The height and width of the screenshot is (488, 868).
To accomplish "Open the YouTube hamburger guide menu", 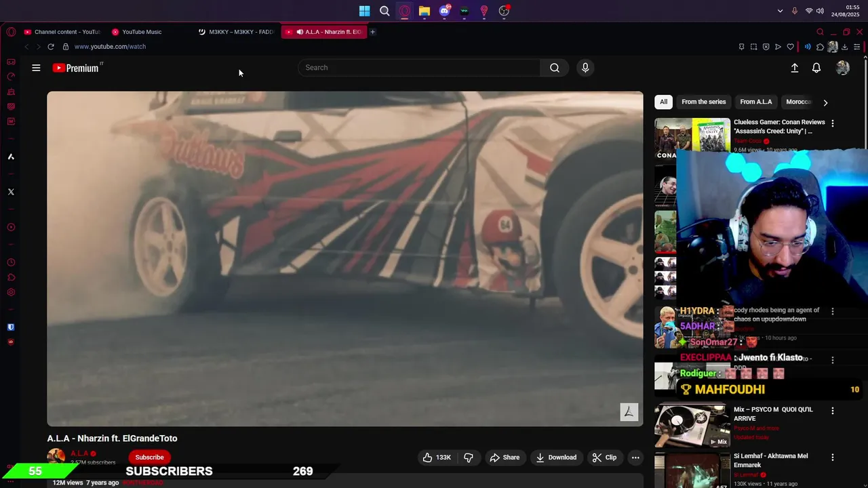I will pos(36,68).
